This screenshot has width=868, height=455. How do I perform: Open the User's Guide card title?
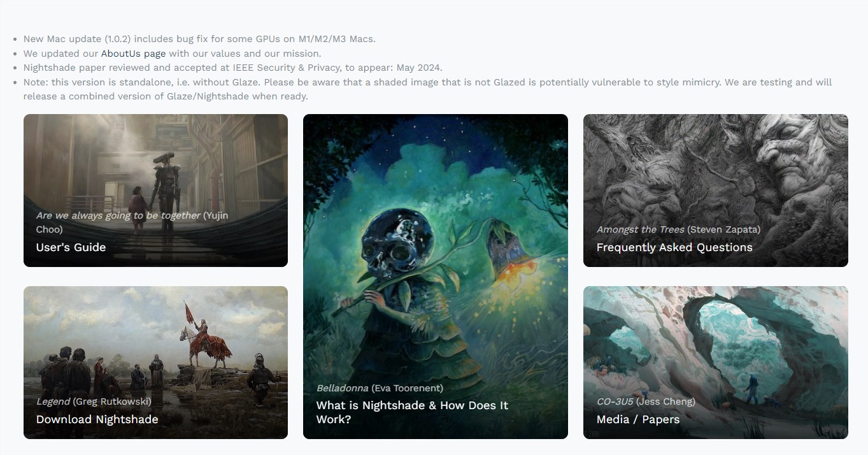[x=71, y=247]
